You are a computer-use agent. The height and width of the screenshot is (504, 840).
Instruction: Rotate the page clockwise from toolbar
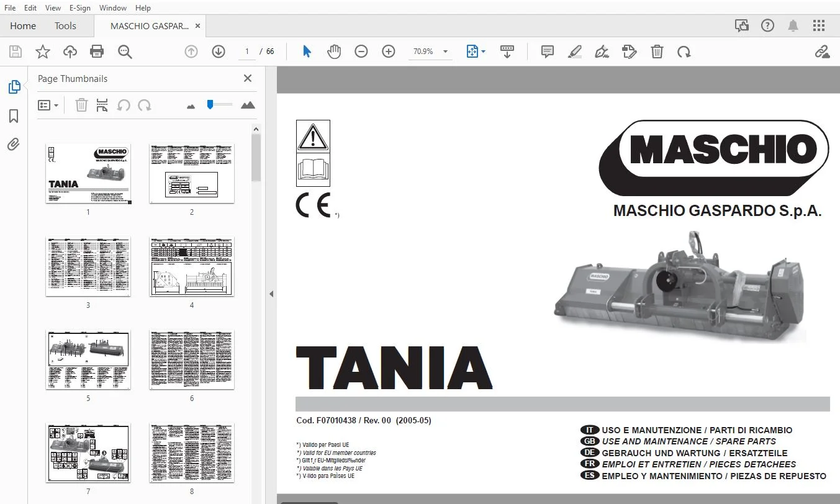684,52
